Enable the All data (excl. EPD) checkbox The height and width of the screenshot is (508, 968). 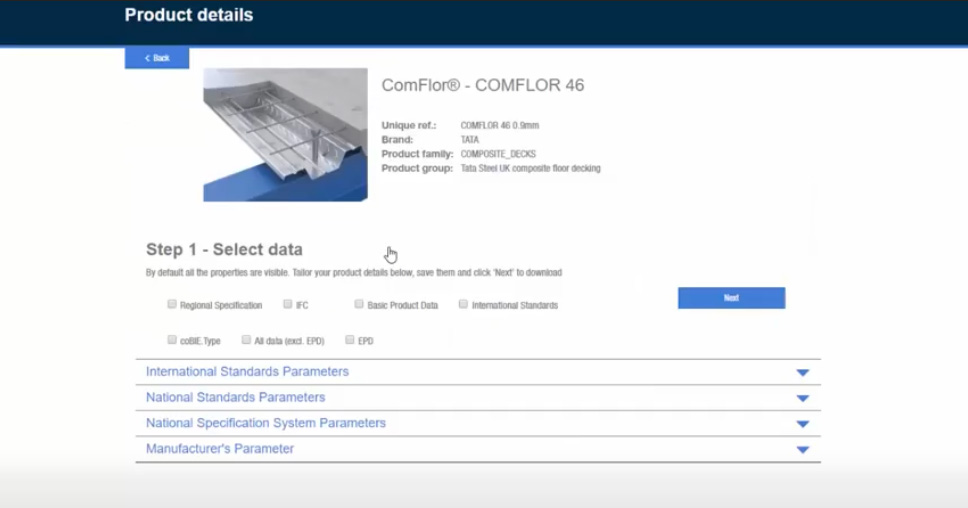pos(246,340)
